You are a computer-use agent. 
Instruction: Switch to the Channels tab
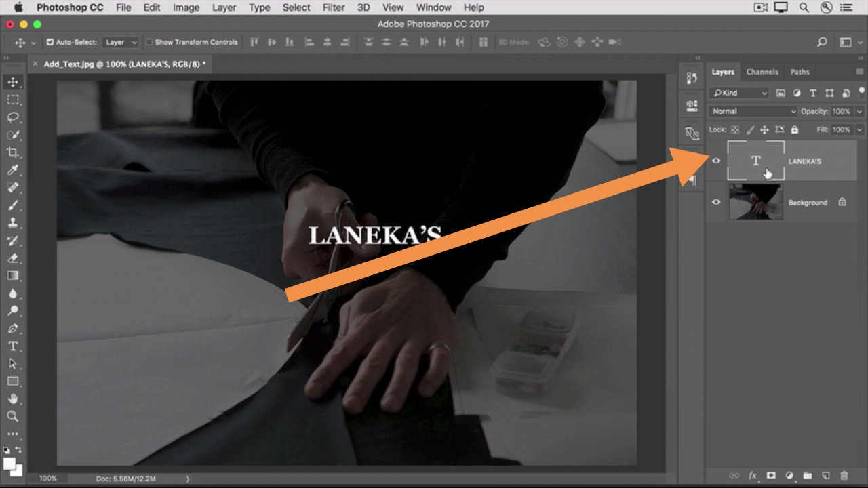tap(762, 72)
